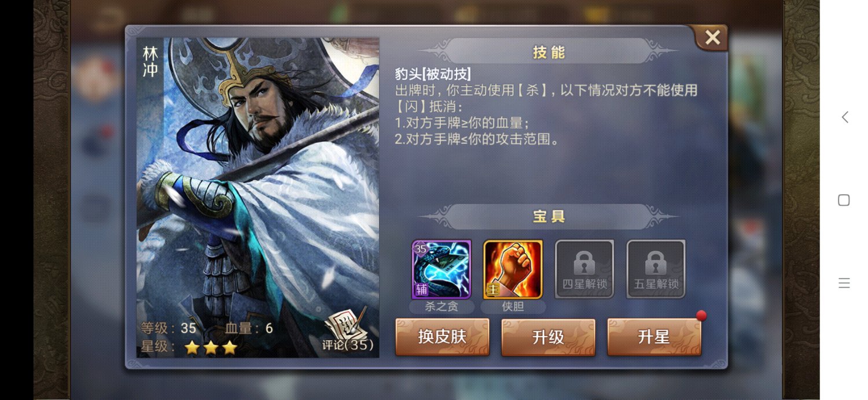Click the 升级 level-up button
Viewport: 868px width, 400px height.
[548, 337]
